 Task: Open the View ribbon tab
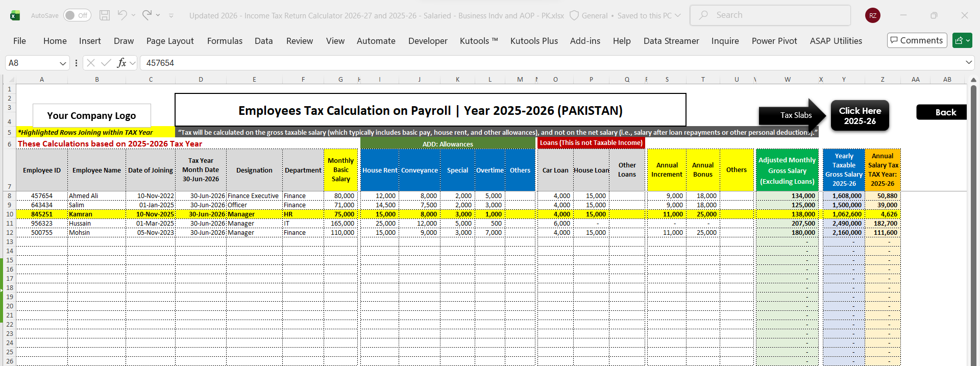tap(335, 41)
